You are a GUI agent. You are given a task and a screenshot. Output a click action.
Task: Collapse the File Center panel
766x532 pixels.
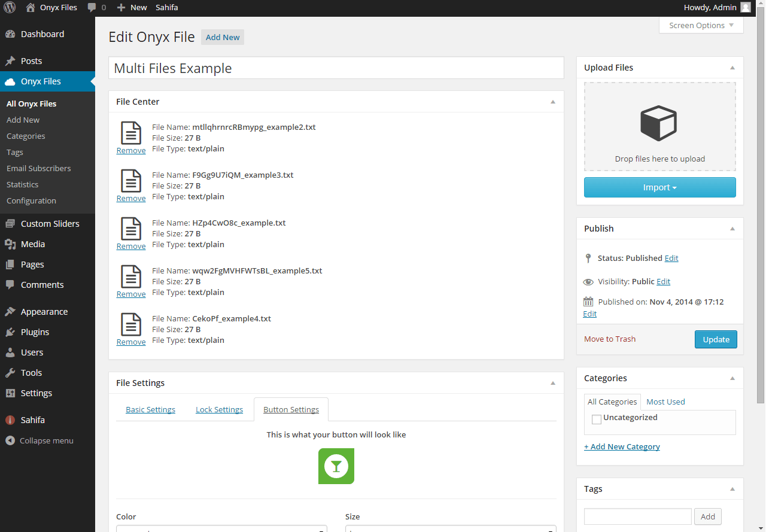(x=552, y=101)
